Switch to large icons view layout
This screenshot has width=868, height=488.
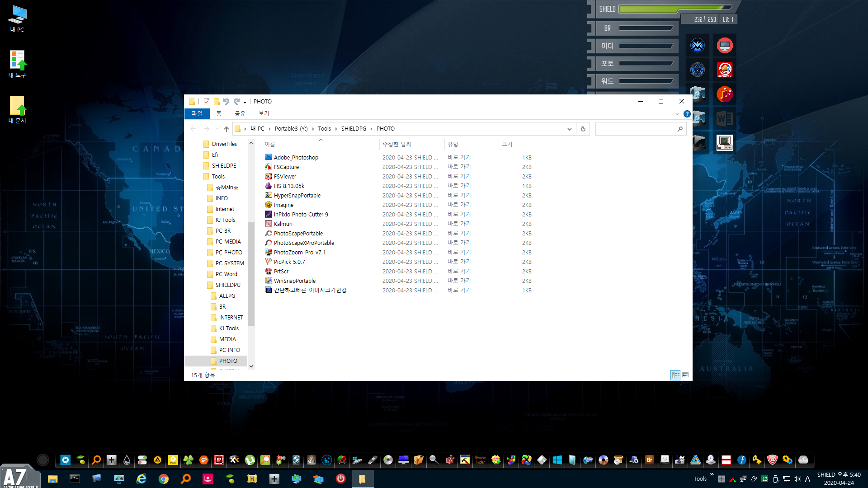tap(685, 375)
